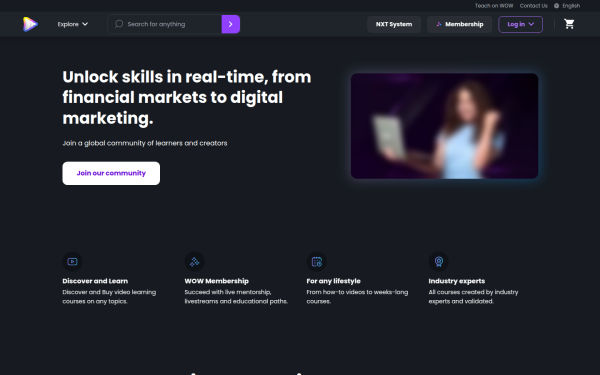
Task: Open the NXT System page
Action: [394, 24]
